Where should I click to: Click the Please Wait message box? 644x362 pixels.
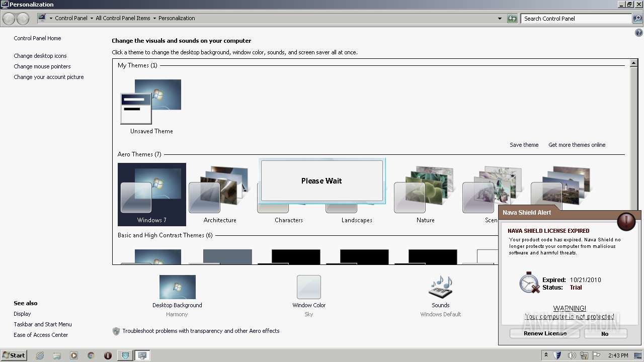(x=321, y=181)
